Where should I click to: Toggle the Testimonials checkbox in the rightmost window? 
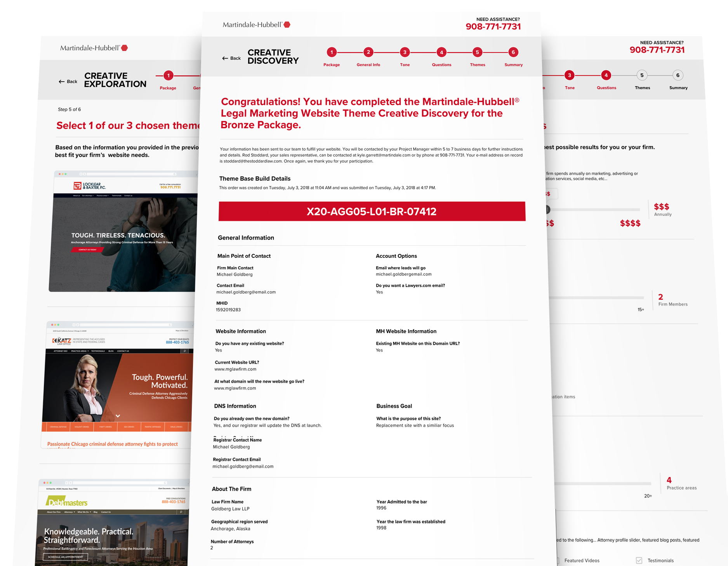(x=639, y=560)
